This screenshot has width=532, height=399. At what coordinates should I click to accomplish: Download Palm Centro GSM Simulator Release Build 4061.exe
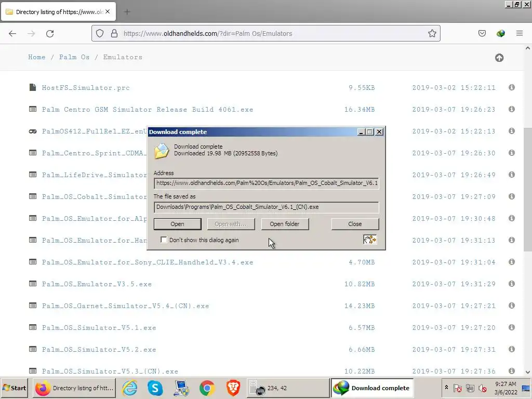148,110
